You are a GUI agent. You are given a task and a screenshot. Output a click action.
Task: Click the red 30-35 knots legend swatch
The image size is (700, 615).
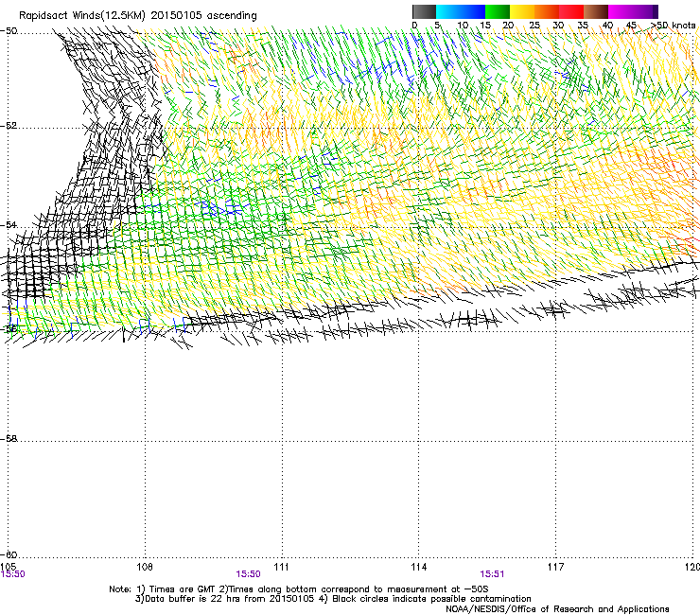point(571,11)
